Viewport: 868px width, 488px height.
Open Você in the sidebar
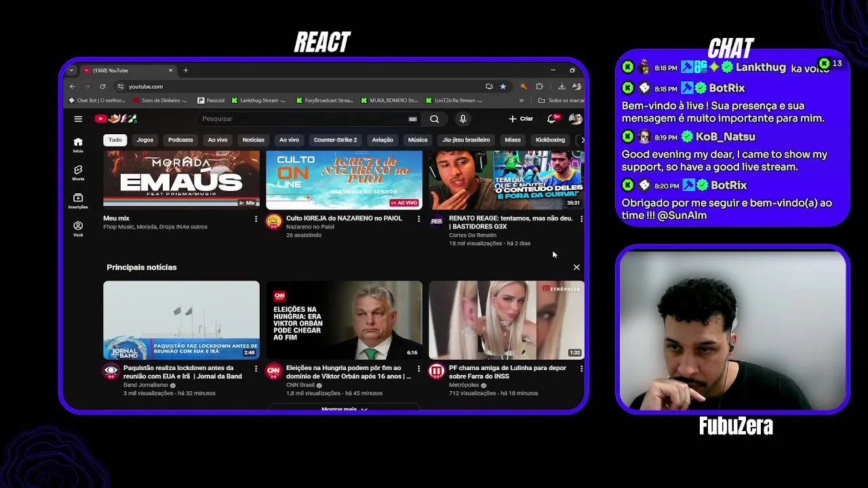tap(78, 229)
